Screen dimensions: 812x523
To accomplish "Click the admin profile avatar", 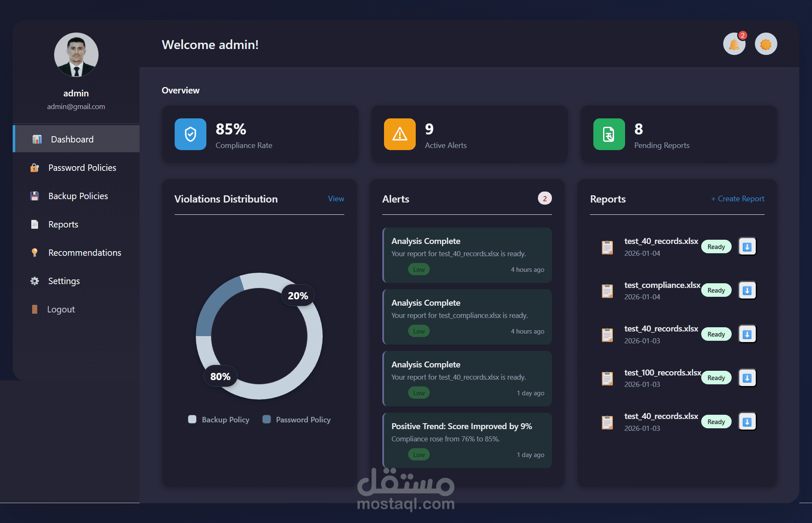I will click(x=76, y=55).
